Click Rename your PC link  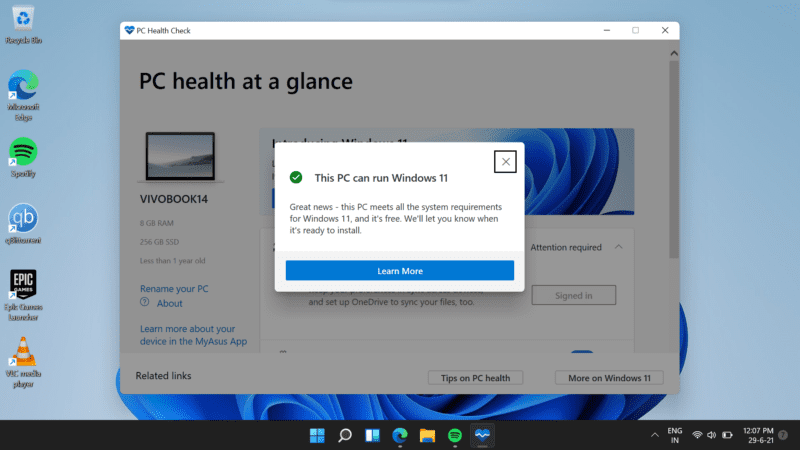(174, 289)
